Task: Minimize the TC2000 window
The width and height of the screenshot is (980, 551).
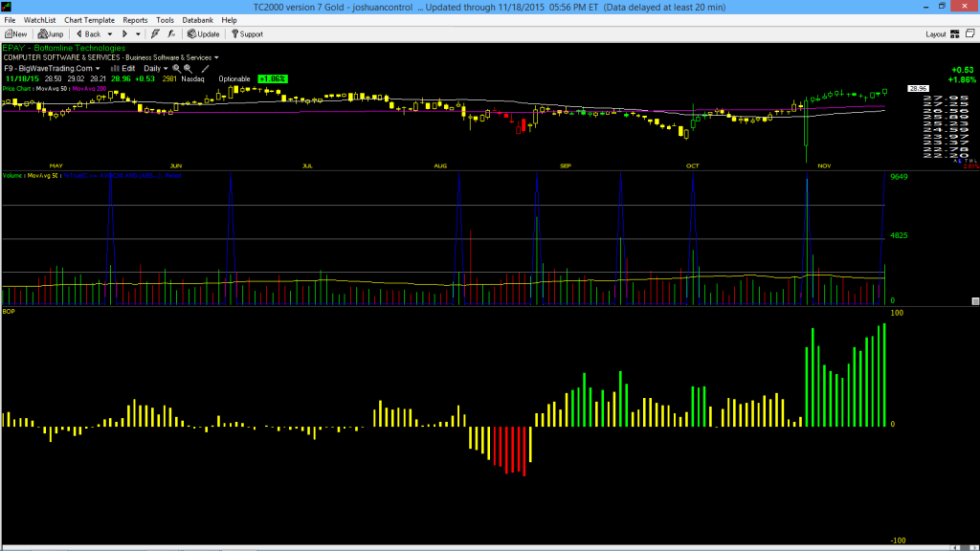Action: (925, 7)
